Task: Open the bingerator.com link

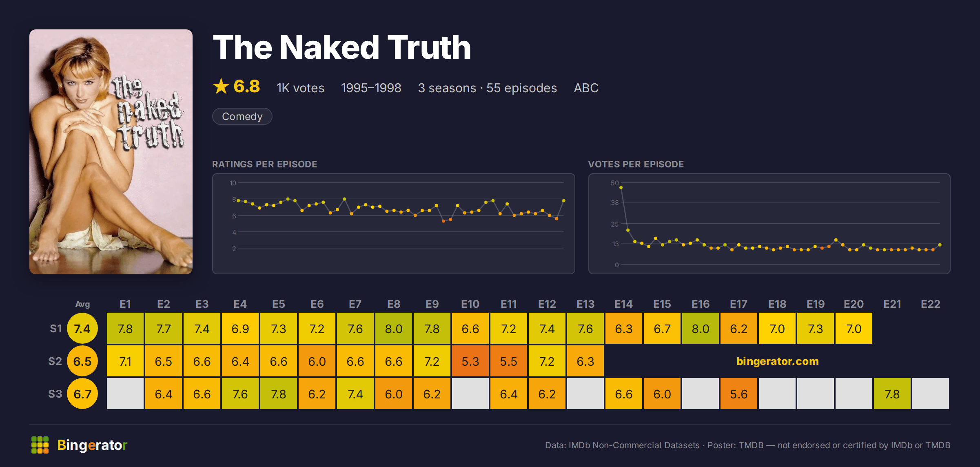Action: [x=777, y=361]
